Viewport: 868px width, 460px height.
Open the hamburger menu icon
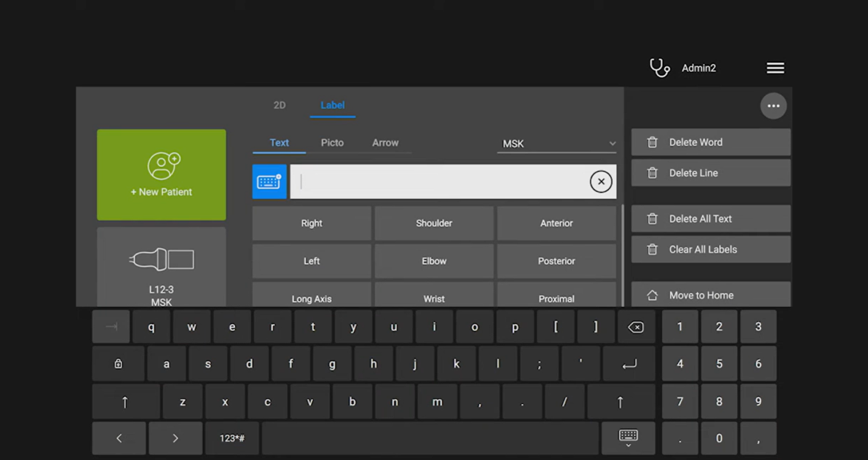pyautogui.click(x=775, y=68)
